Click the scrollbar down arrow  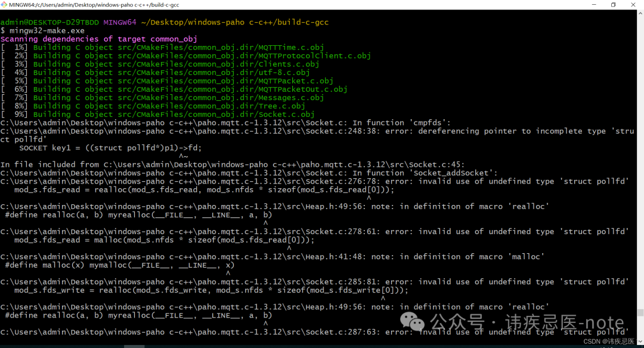640,341
